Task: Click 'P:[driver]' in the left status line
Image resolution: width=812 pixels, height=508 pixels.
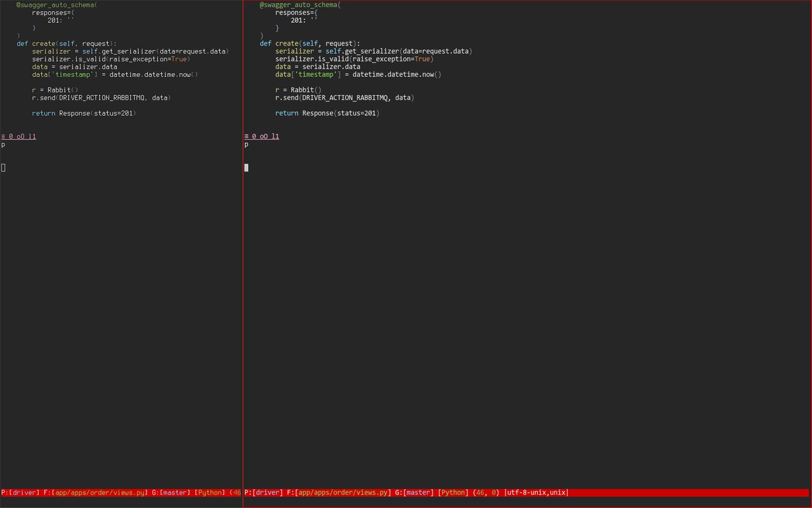Action: [x=20, y=493]
